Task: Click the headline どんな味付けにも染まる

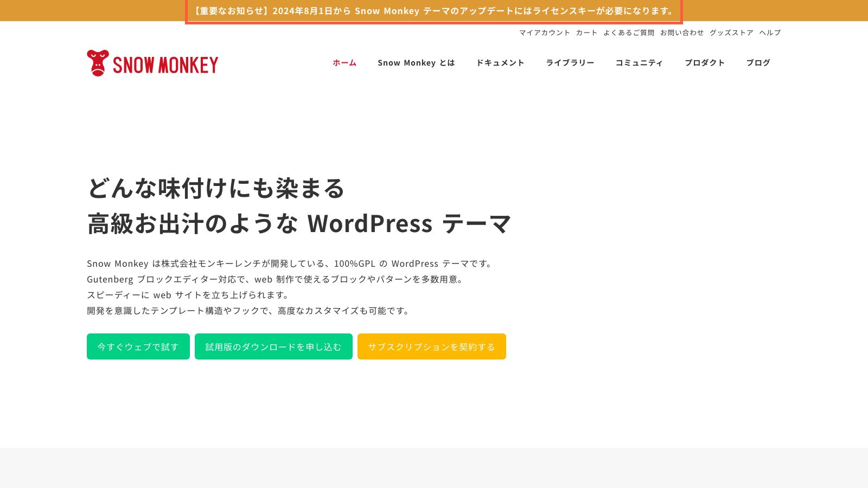Action: point(216,188)
